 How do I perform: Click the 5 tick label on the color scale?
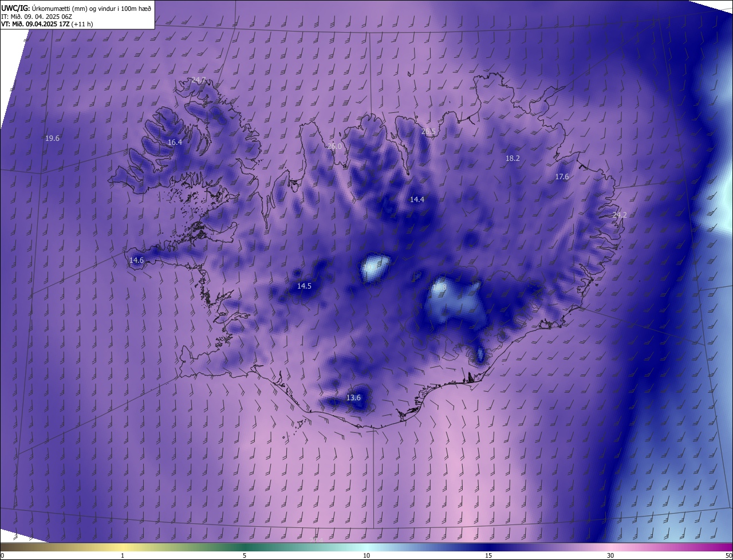pos(245,555)
